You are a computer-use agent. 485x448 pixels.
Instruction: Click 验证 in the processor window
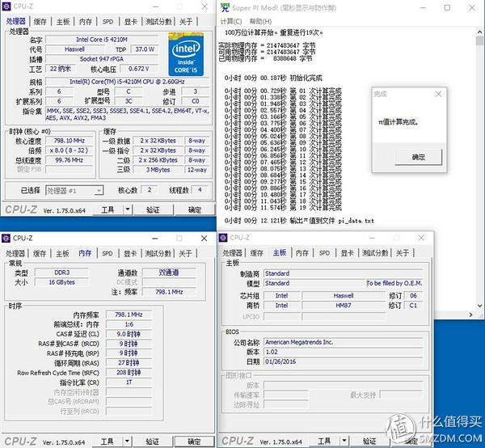tap(153, 209)
